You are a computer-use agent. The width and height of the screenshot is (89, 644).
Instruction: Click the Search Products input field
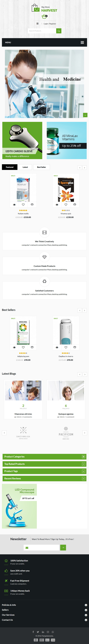42,31
